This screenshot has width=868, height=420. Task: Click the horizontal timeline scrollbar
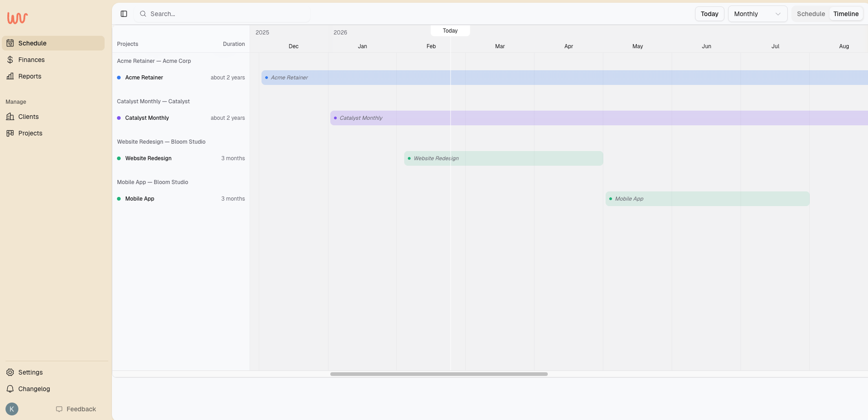(x=438, y=374)
